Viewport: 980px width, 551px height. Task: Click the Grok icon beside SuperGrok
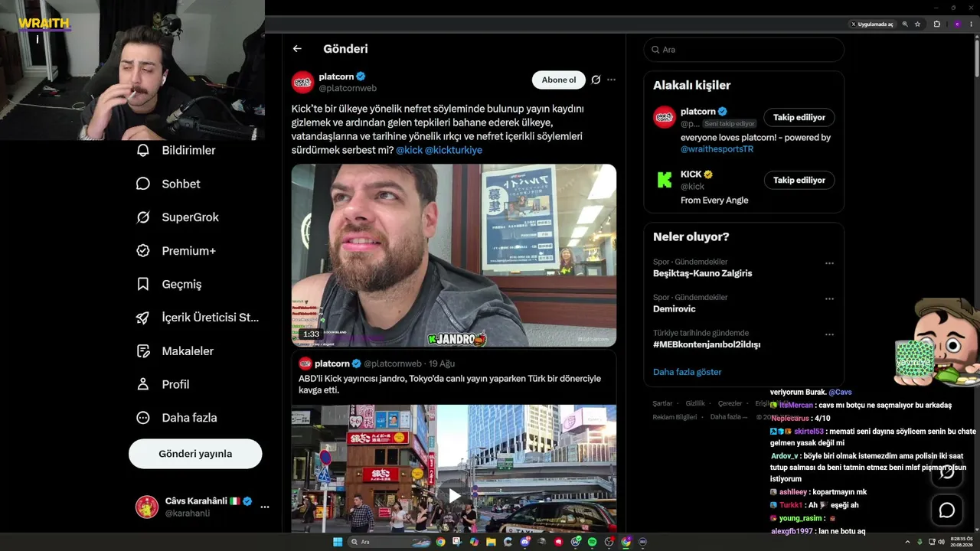tap(143, 217)
